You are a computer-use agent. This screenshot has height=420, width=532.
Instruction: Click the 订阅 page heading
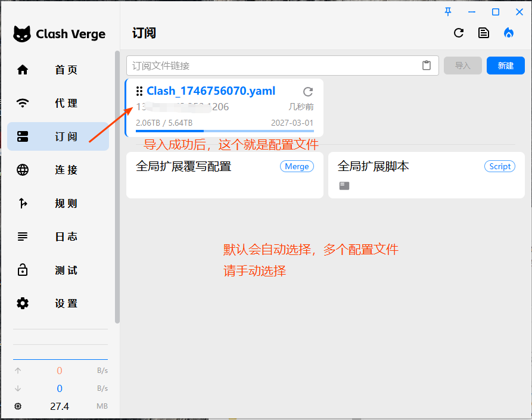(144, 33)
